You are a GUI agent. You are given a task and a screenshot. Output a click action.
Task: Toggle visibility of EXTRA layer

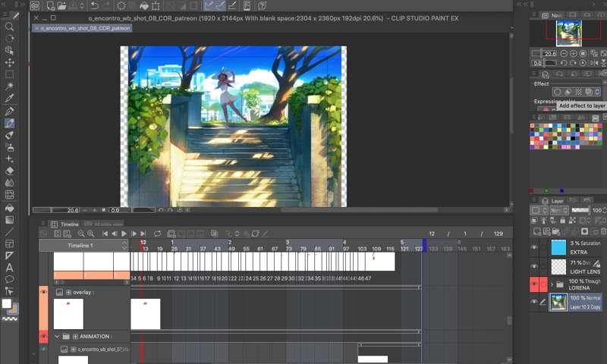[x=534, y=247]
